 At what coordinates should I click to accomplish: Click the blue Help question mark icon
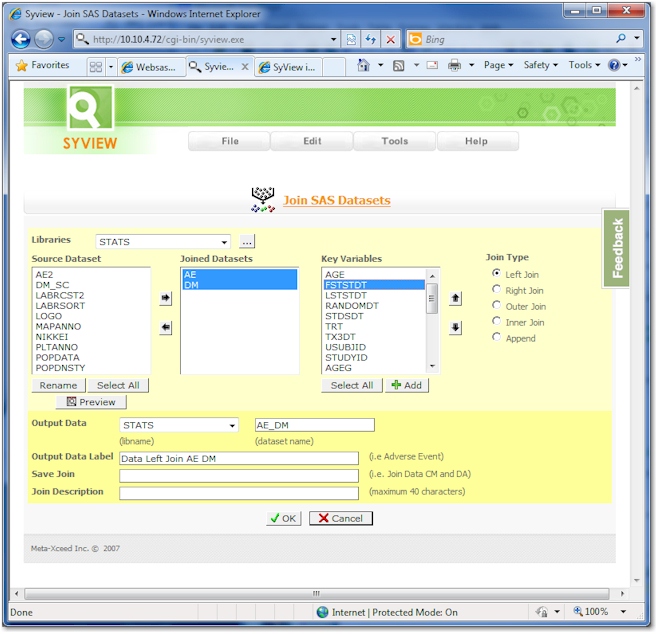(614, 65)
